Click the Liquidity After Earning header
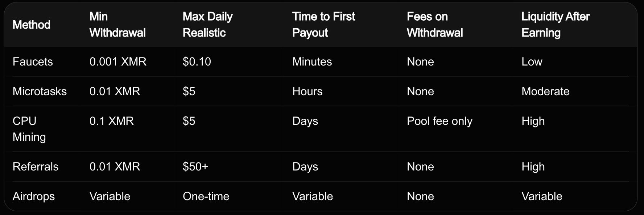The height and width of the screenshot is (215, 644). tap(556, 25)
